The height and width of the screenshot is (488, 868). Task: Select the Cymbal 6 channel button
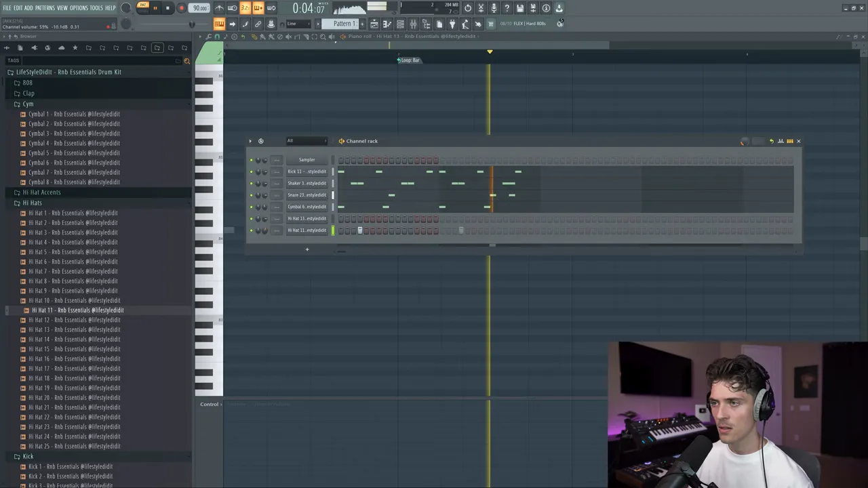click(x=307, y=207)
